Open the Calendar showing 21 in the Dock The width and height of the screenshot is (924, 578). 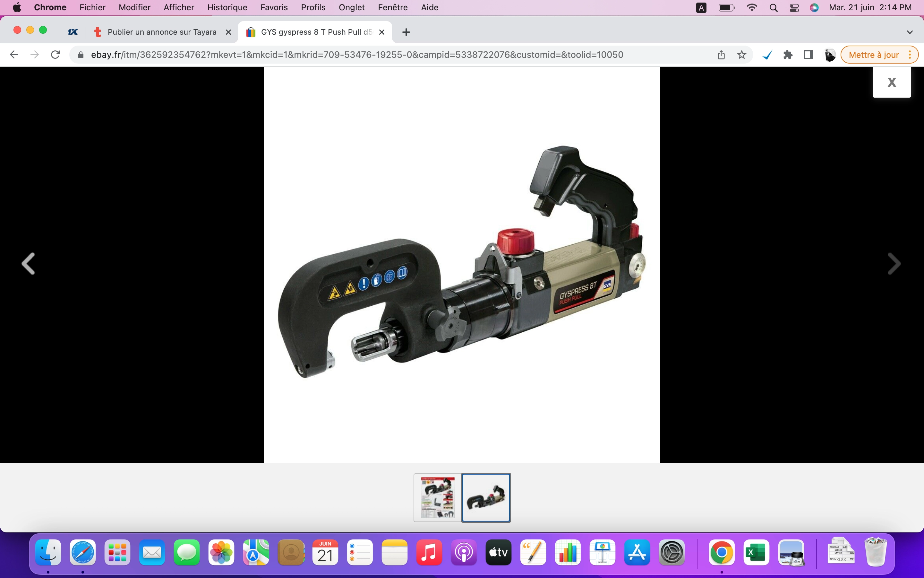click(325, 552)
